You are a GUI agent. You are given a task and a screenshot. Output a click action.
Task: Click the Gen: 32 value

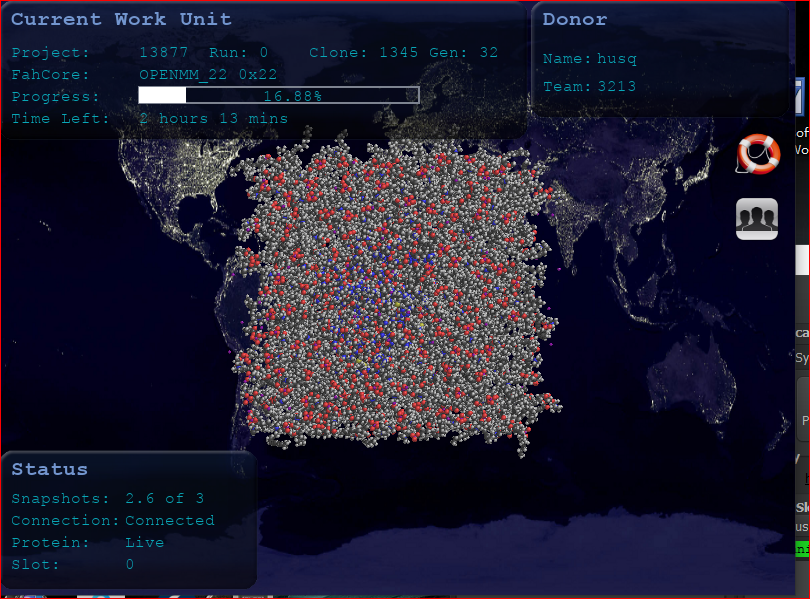coord(463,53)
